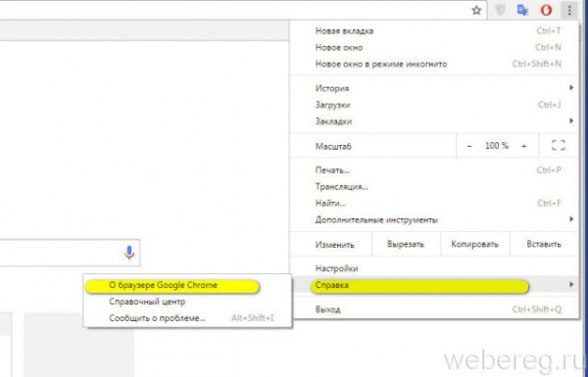Open Новое окно в режиме инкогнито
588x377 pixels.
(435, 64)
